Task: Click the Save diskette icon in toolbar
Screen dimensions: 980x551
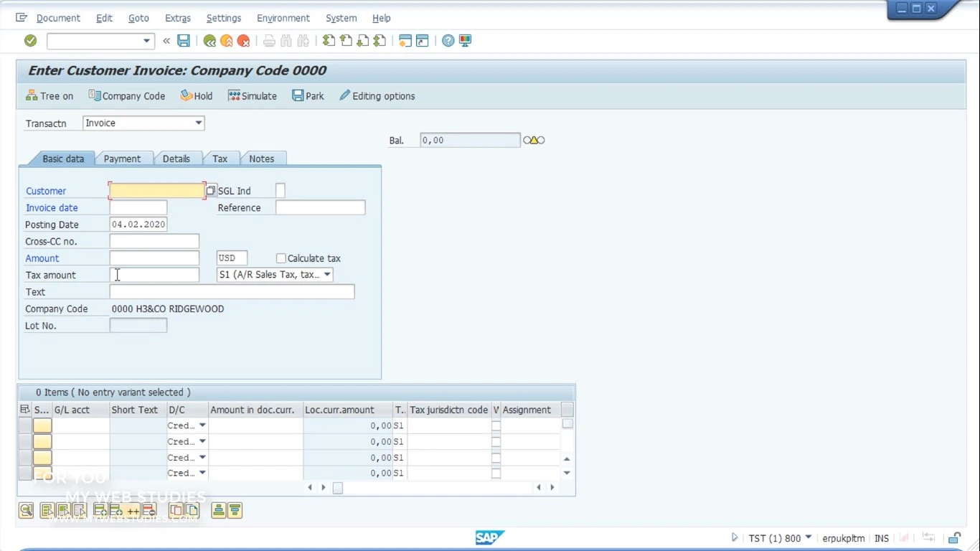Action: point(184,41)
